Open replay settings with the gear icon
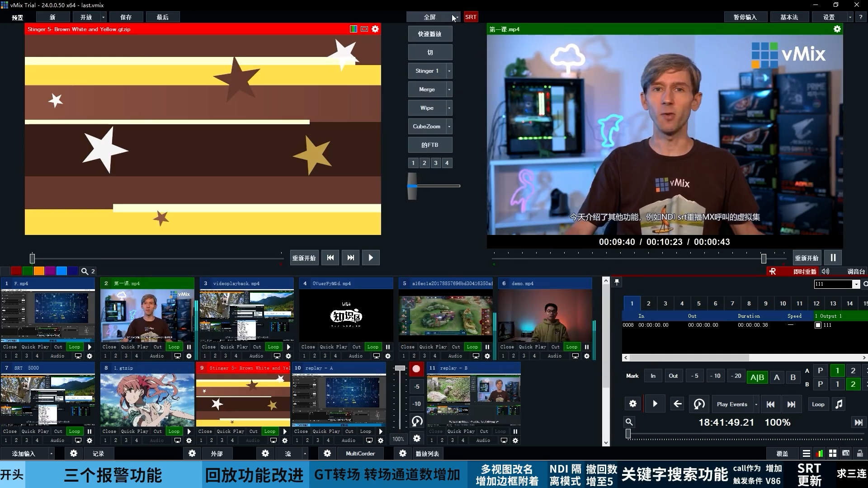868x488 pixels. (x=633, y=404)
